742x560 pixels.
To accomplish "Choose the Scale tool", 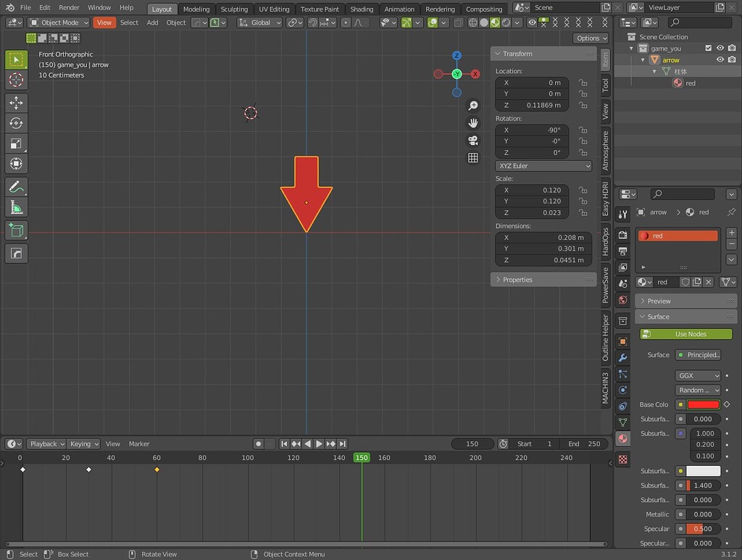I will point(16,143).
